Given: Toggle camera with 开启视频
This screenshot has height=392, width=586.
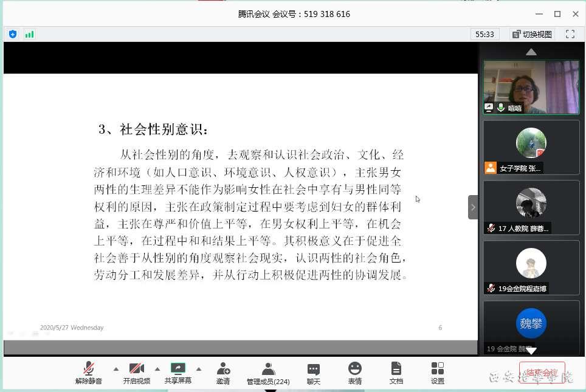Looking at the screenshot, I should tap(137, 369).
